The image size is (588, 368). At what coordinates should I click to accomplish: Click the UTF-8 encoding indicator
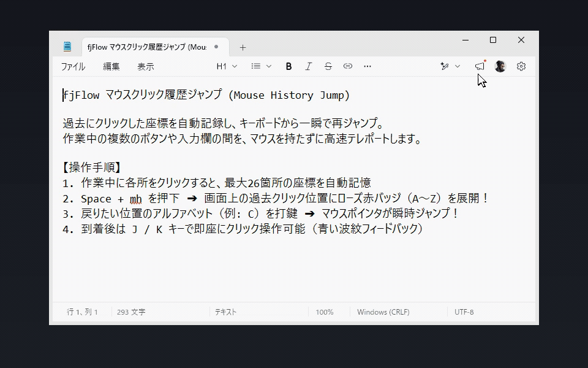[464, 312]
